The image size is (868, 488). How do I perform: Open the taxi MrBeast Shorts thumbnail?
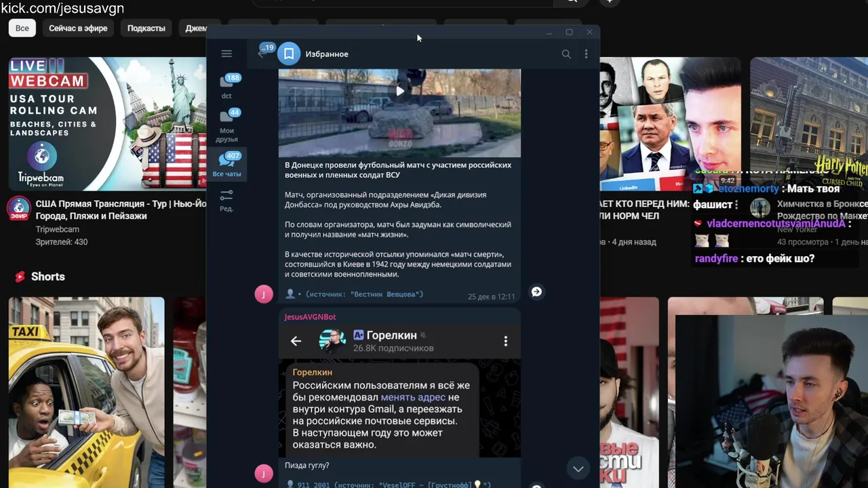point(86,392)
